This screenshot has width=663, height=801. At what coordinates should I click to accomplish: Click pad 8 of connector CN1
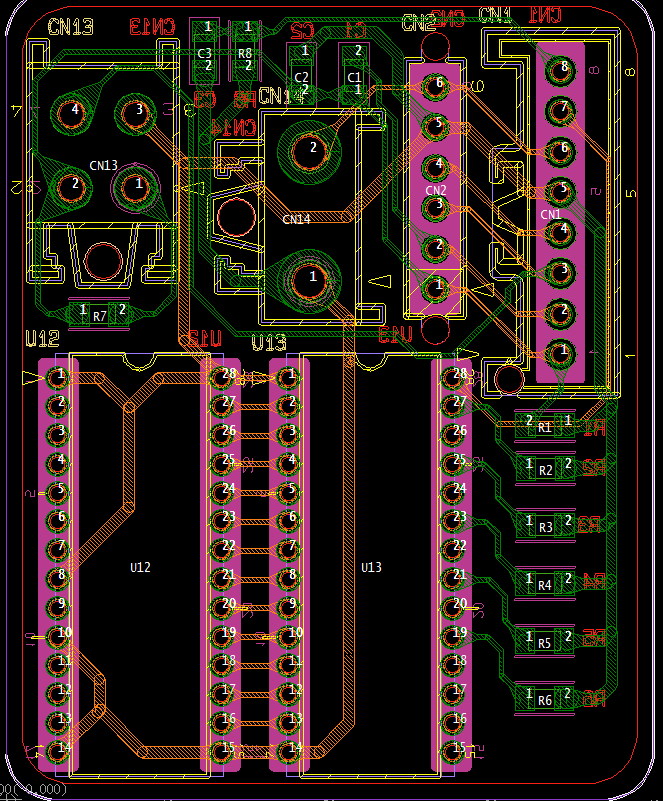pyautogui.click(x=562, y=68)
